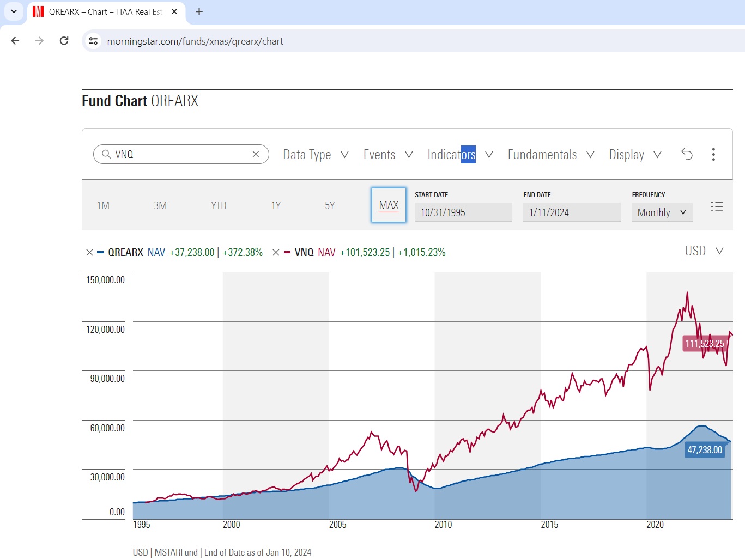Go back to the previous page
The width and height of the screenshot is (745, 560).
15,41
